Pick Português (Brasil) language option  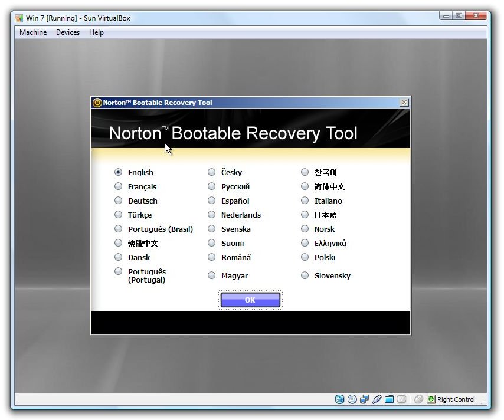coord(118,229)
